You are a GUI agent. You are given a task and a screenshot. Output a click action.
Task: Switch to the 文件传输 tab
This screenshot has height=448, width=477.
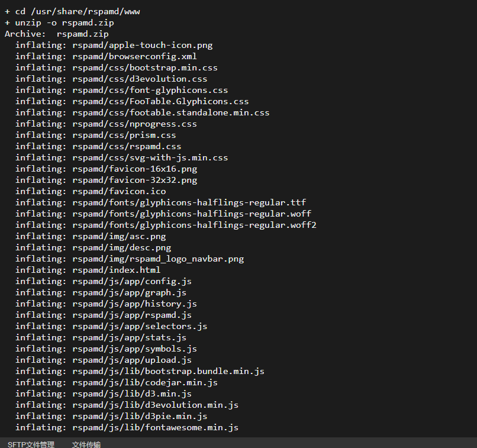86,444
